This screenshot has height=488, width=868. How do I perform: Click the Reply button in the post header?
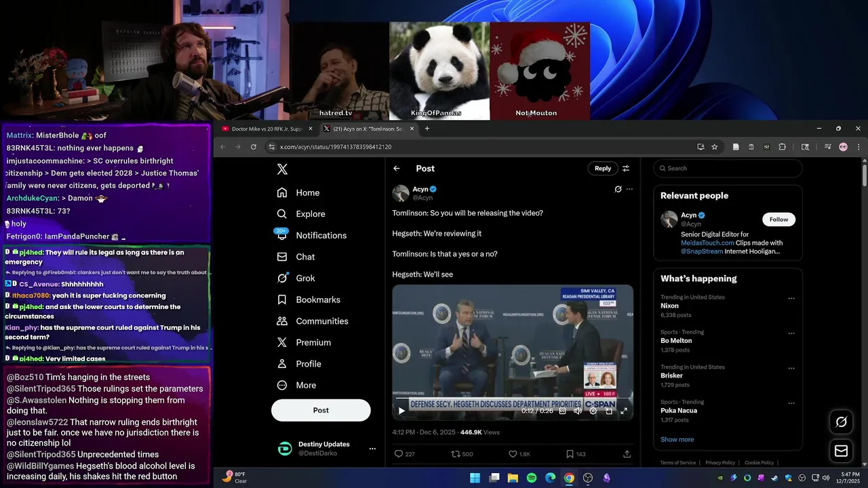pos(603,168)
